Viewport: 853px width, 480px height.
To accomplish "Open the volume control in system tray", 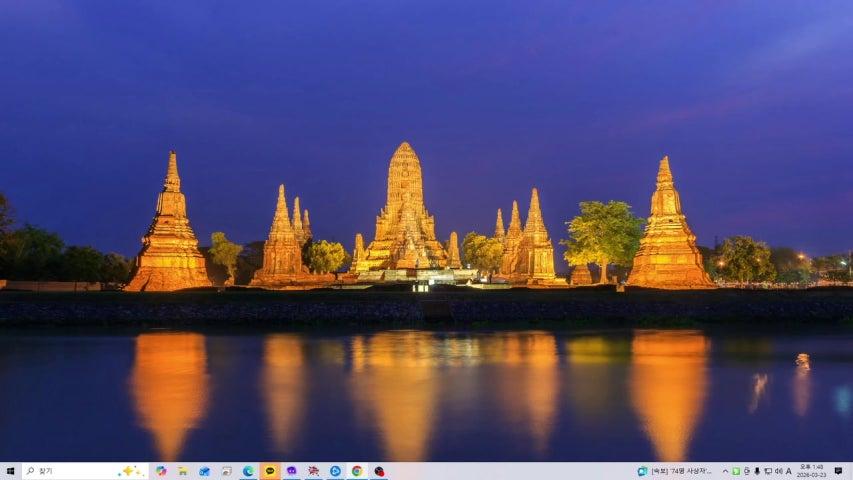I will click(x=777, y=471).
